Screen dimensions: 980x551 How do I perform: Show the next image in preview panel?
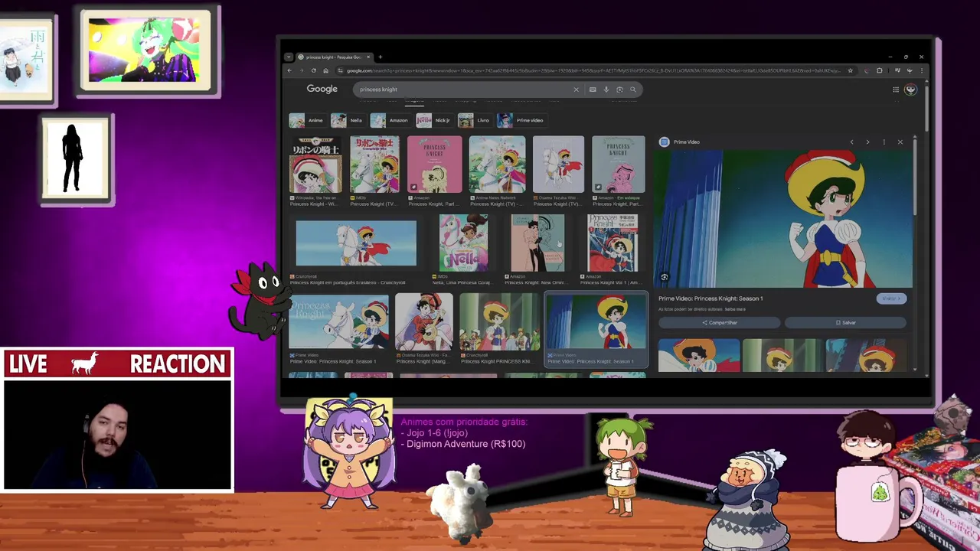pos(867,142)
